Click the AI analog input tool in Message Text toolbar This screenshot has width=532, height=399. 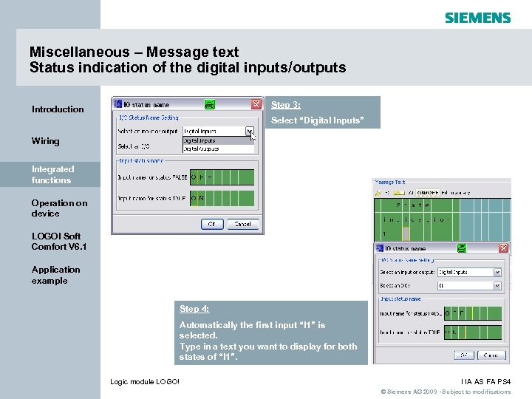411,193
